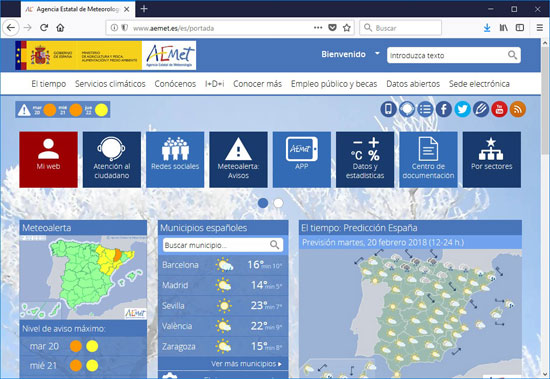The height and width of the screenshot is (379, 550).
Task: Click the address bar URL
Action: coord(173,28)
